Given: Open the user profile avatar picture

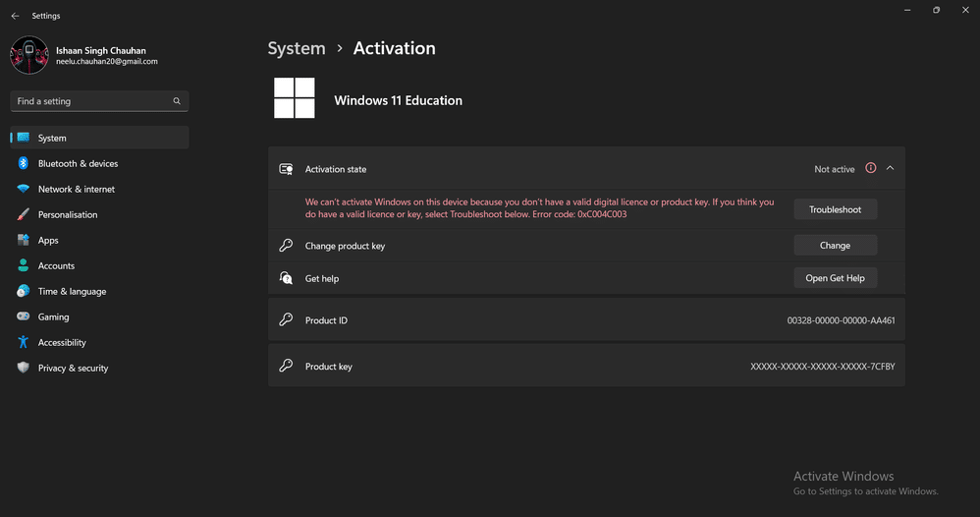Looking at the screenshot, I should (29, 55).
